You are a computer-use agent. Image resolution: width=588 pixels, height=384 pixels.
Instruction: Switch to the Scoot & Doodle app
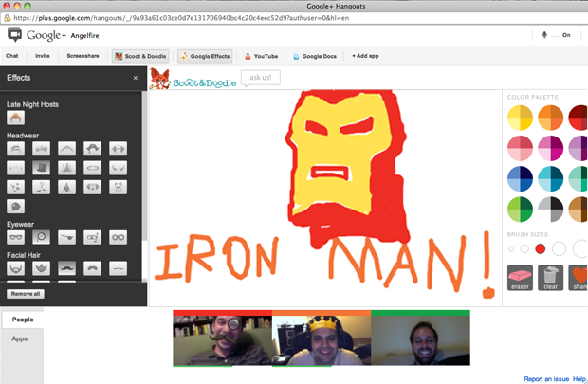click(140, 56)
